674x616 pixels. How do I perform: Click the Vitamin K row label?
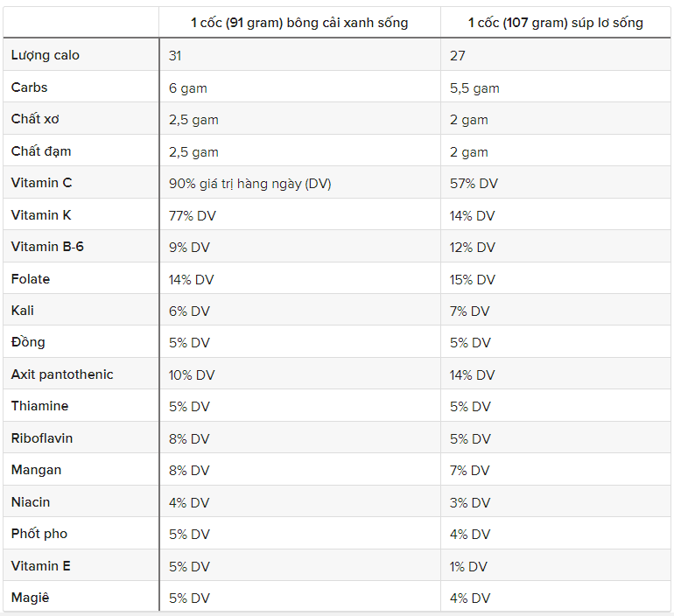41,214
